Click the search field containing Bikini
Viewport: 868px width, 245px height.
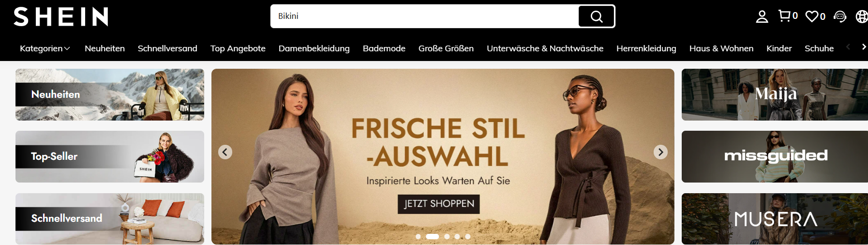425,16
